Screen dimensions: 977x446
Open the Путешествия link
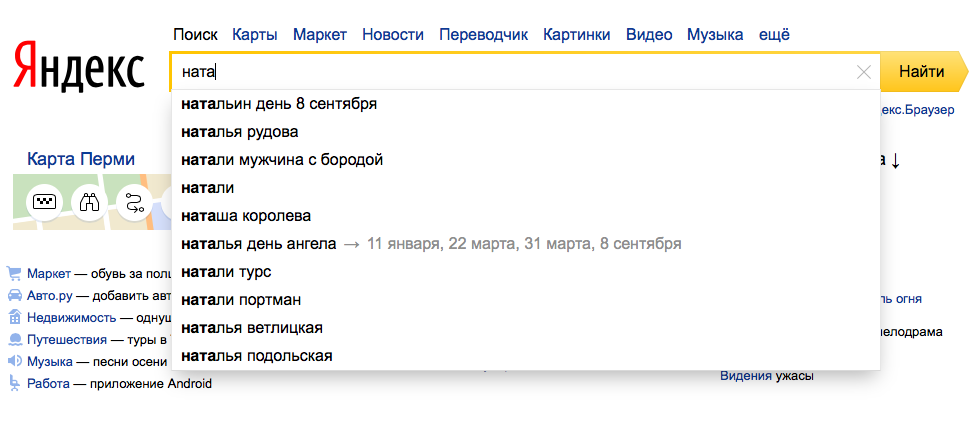[x=67, y=340]
